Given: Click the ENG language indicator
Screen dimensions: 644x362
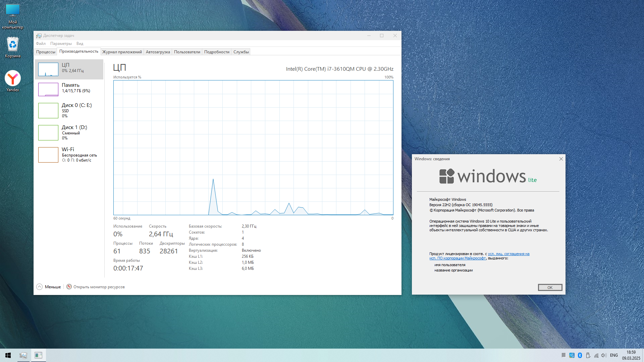Looking at the screenshot, I should pos(614,355).
